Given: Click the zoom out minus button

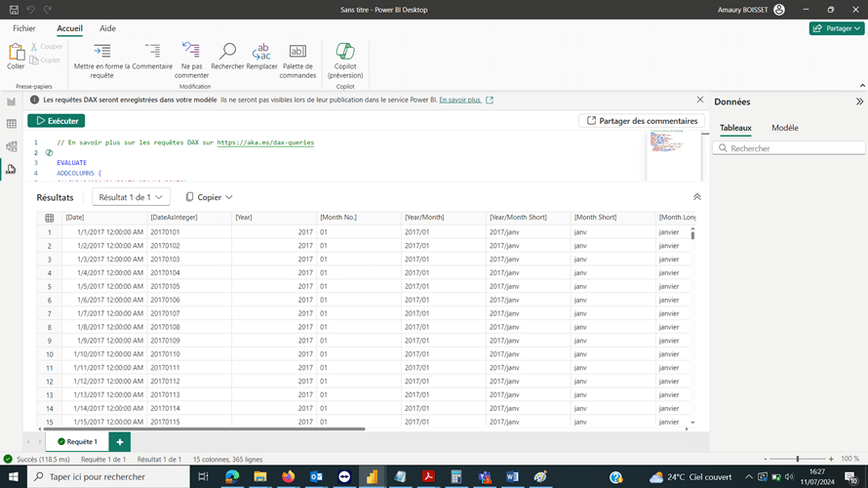Looking at the screenshot, I should point(765,459).
